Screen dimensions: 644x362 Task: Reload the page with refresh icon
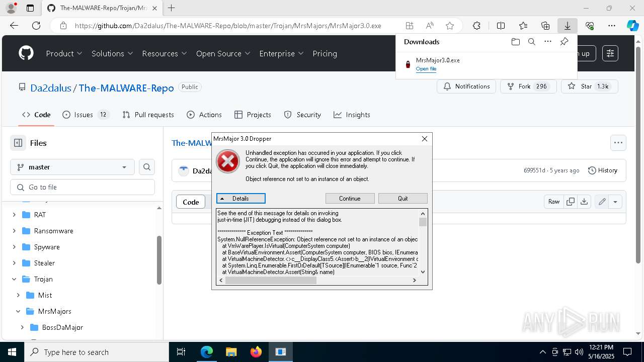(x=36, y=26)
